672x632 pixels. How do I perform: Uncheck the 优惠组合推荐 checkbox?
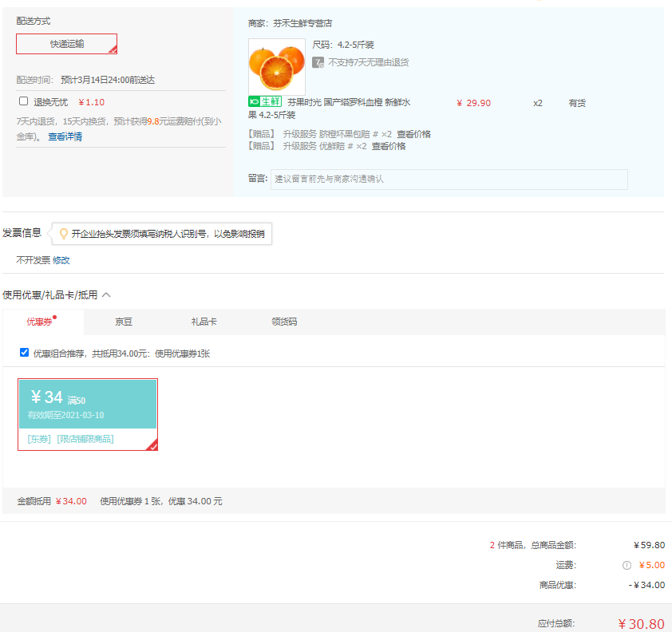24,353
